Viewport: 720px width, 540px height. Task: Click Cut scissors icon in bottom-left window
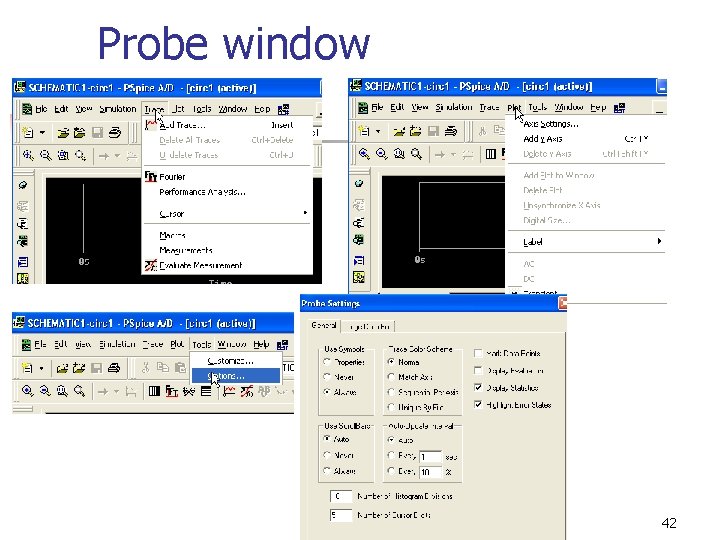(x=146, y=367)
